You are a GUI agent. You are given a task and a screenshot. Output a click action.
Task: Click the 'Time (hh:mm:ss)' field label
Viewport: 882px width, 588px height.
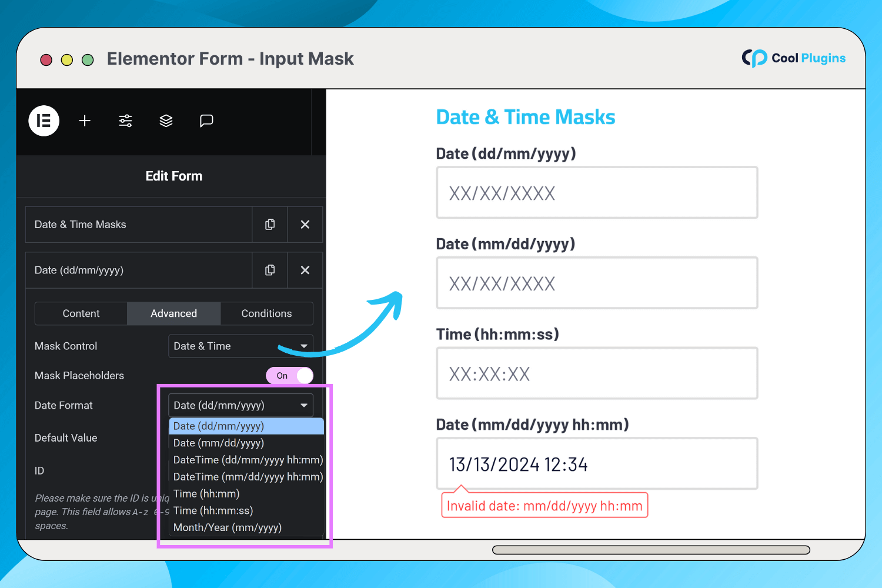click(x=497, y=335)
